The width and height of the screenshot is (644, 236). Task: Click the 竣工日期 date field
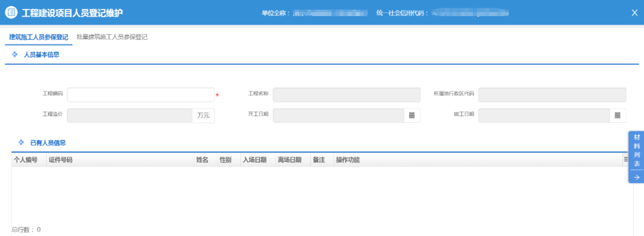click(544, 116)
